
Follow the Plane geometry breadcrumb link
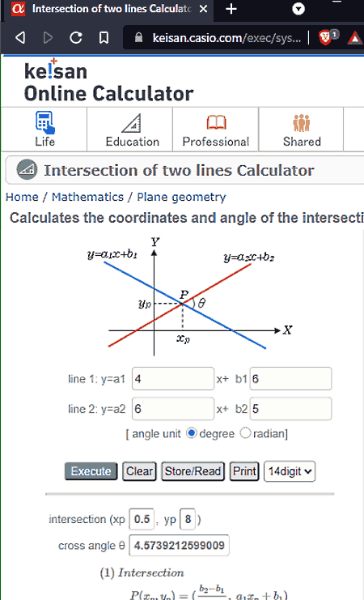[181, 197]
